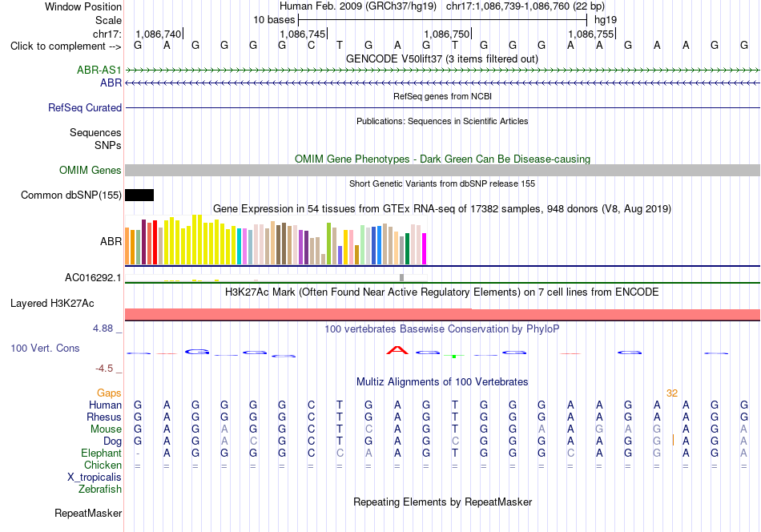Click the 'RefSeq genes from NCBI' track title
This screenshot has height=532, width=761.
[442, 96]
